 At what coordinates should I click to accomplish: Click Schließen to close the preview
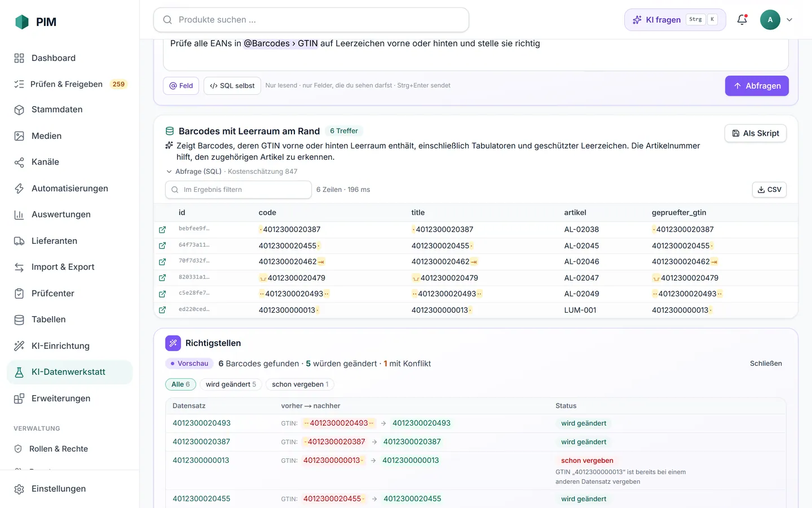(766, 364)
